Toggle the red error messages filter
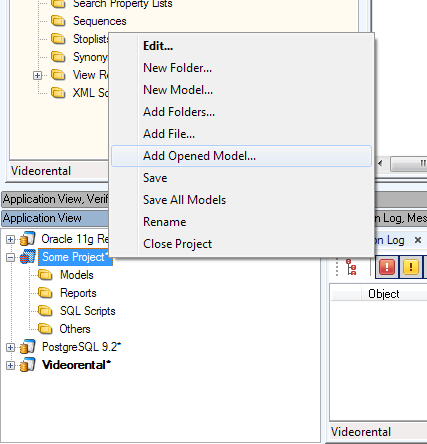The height and width of the screenshot is (444, 427). click(x=387, y=267)
